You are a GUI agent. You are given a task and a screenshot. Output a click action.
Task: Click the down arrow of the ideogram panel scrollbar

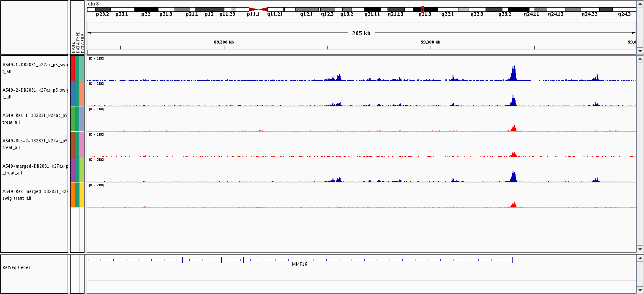click(640, 51)
